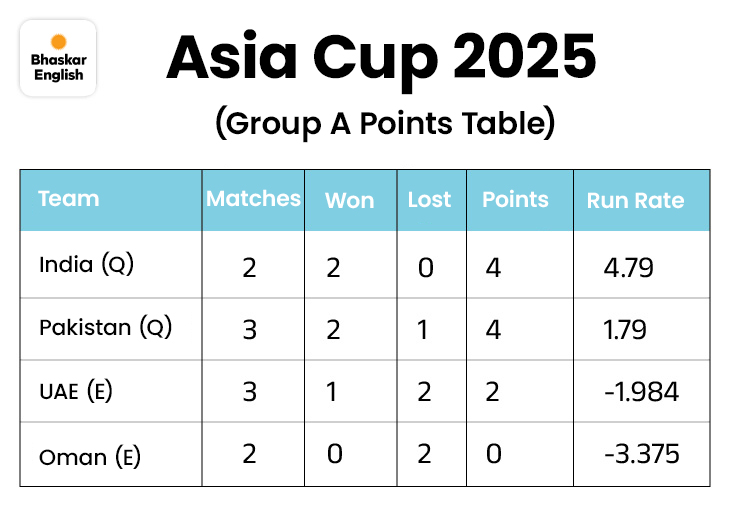Click Pakistan's run rate 1.79
This screenshot has width=730, height=508.
(x=625, y=329)
